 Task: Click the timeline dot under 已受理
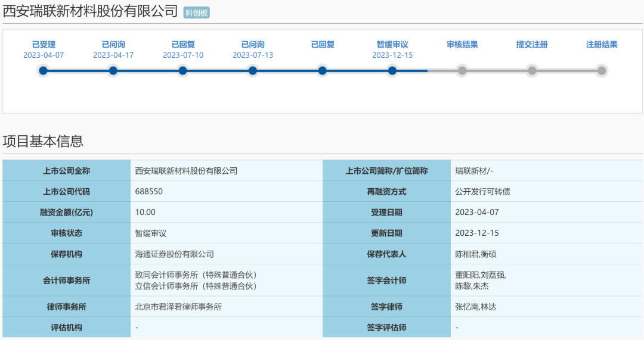click(x=43, y=71)
